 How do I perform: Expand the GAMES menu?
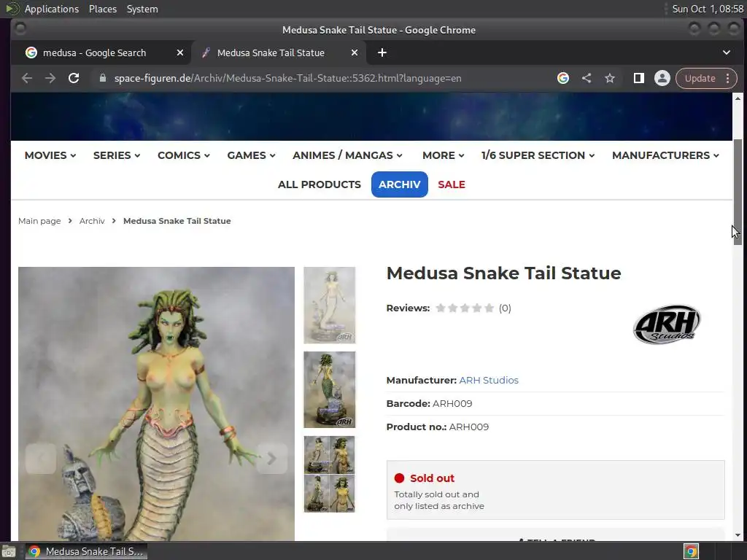pos(251,155)
